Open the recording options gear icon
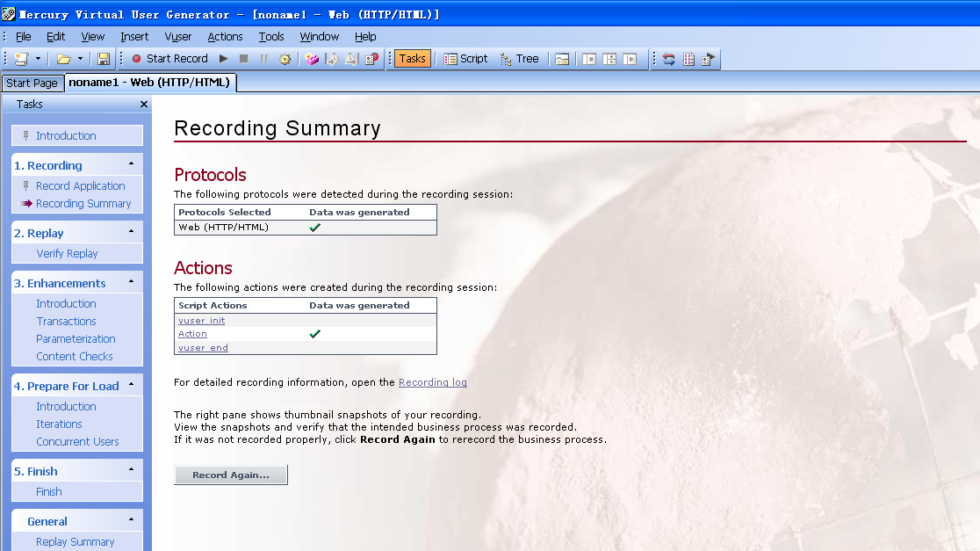The image size is (980, 551). click(285, 59)
